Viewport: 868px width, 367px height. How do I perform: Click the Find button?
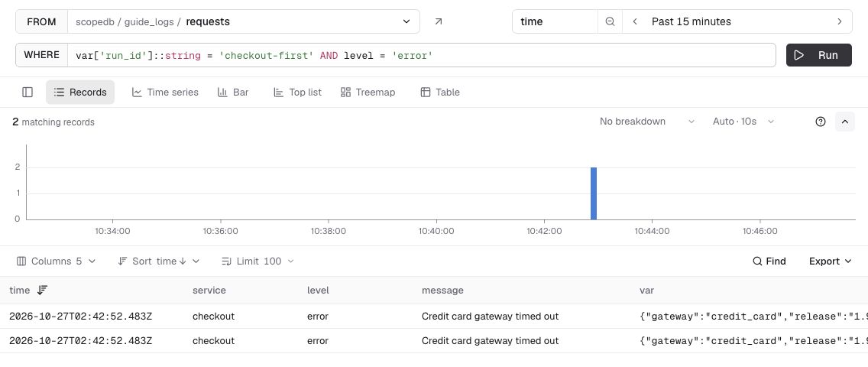(x=769, y=261)
